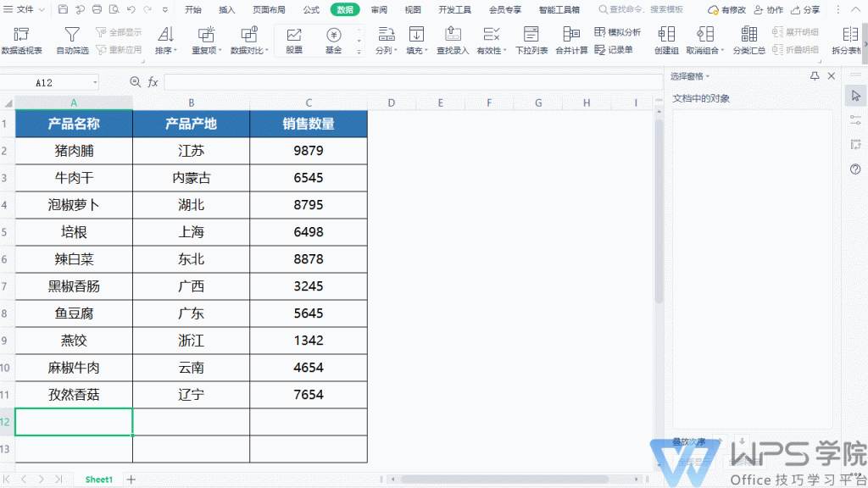Select cell containing 猪肉脯
Image resolution: width=868 pixels, height=488 pixels.
coord(74,151)
